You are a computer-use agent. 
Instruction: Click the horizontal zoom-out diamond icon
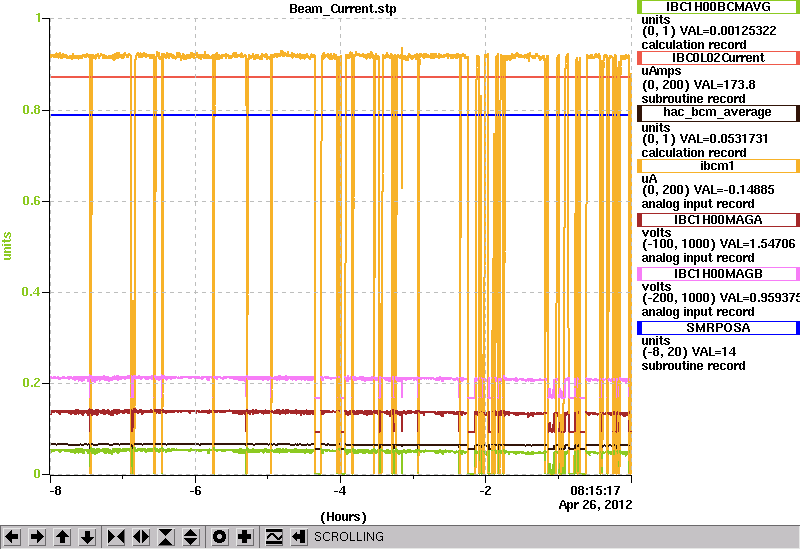click(141, 537)
